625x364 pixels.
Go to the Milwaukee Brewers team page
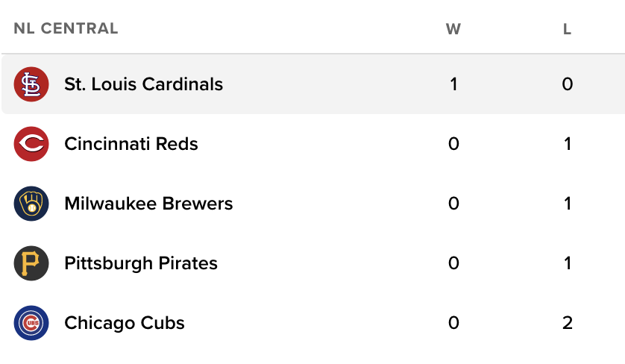point(148,204)
